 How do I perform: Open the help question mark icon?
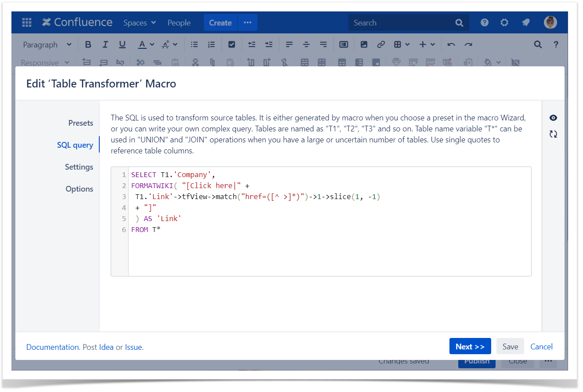click(x=485, y=23)
